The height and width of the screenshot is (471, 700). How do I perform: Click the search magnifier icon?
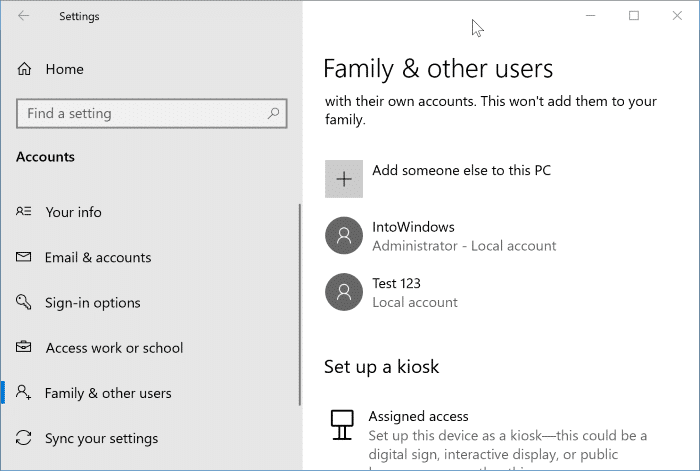click(273, 114)
